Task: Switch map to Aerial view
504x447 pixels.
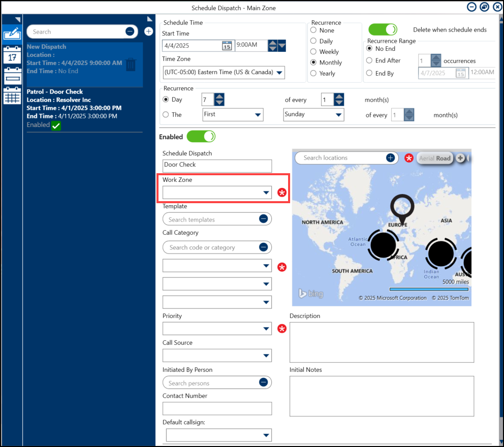Action: (x=426, y=158)
